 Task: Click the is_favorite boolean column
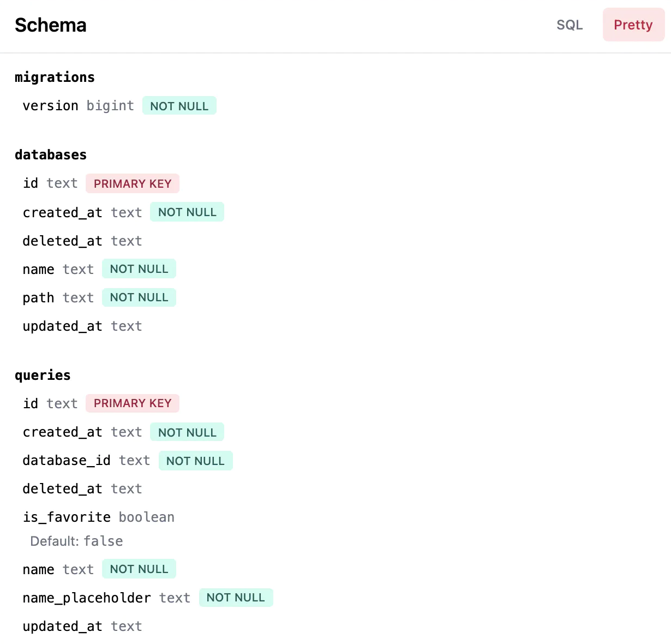click(x=67, y=517)
